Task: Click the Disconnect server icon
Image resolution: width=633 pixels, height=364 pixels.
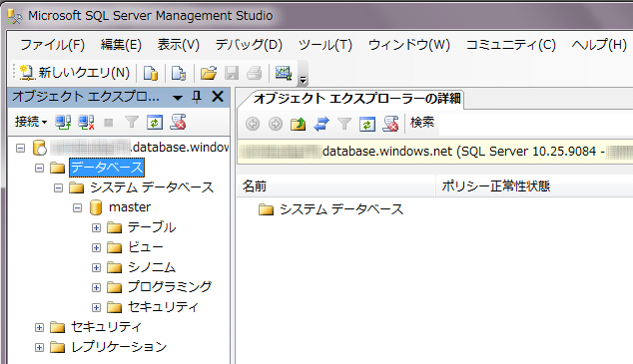Action: coord(86,122)
